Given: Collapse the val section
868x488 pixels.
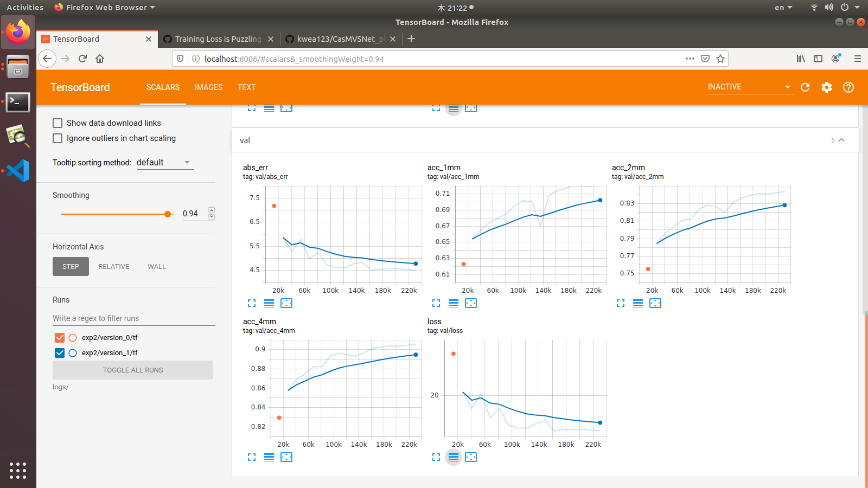Looking at the screenshot, I should coord(841,140).
